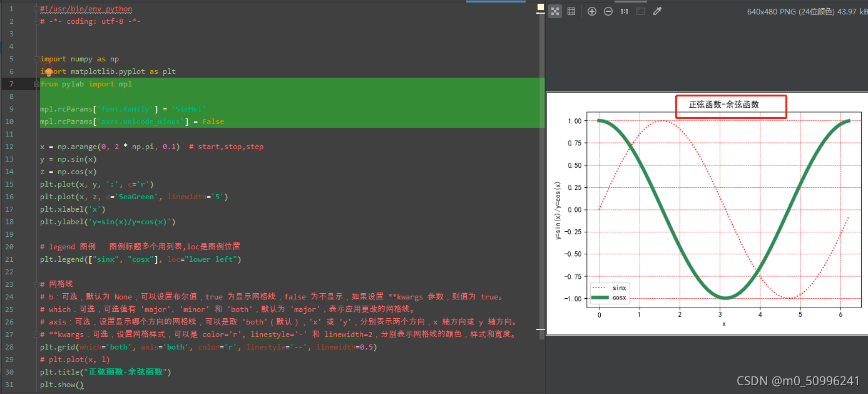Click the gutter mark beside the pylab import
The width and height of the screenshot is (868, 394).
point(35,83)
